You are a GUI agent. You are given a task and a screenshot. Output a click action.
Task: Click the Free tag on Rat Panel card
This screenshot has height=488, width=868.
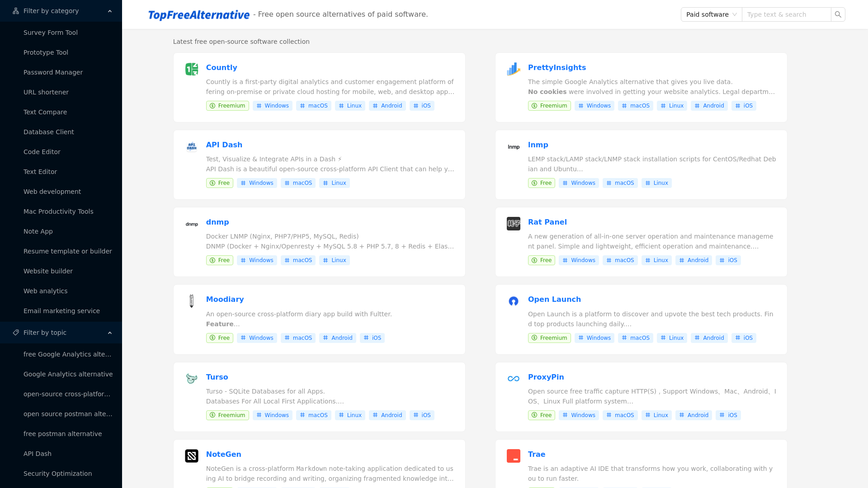point(542,260)
